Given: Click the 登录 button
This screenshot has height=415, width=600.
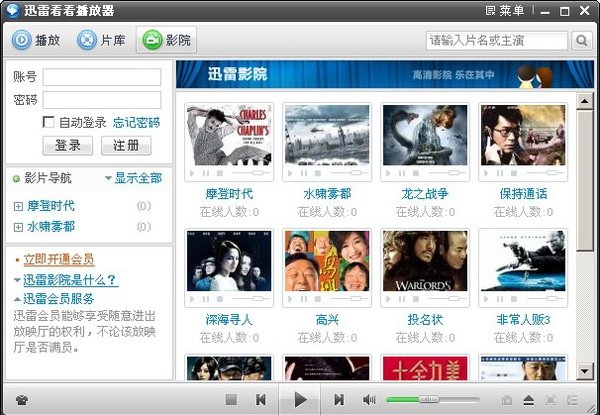Looking at the screenshot, I should click(x=68, y=146).
